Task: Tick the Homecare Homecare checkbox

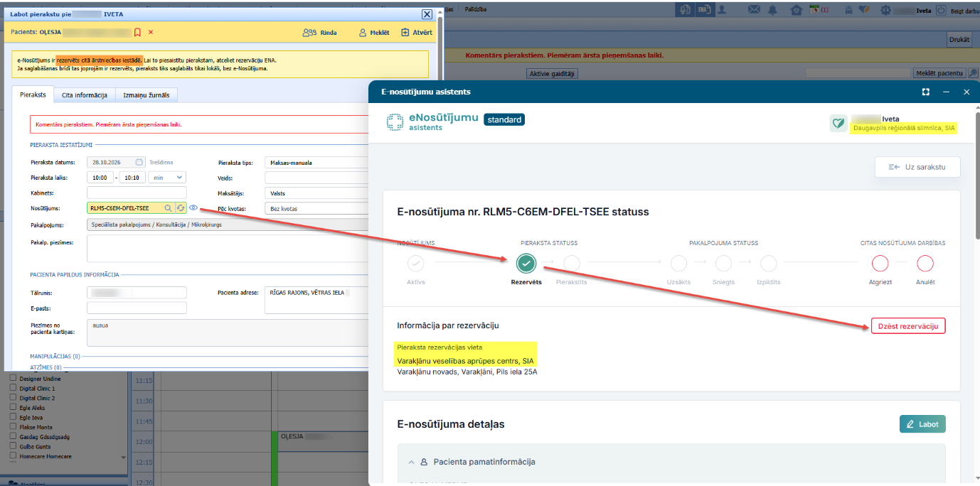Action: (x=12, y=456)
